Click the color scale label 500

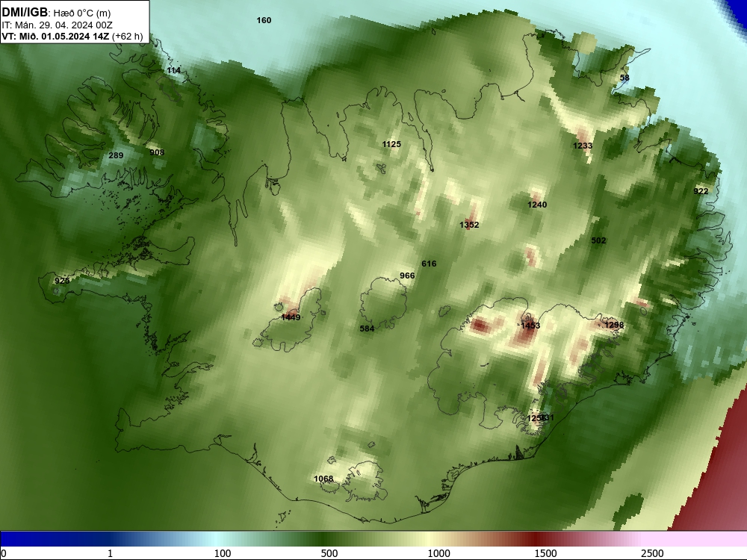point(329,553)
